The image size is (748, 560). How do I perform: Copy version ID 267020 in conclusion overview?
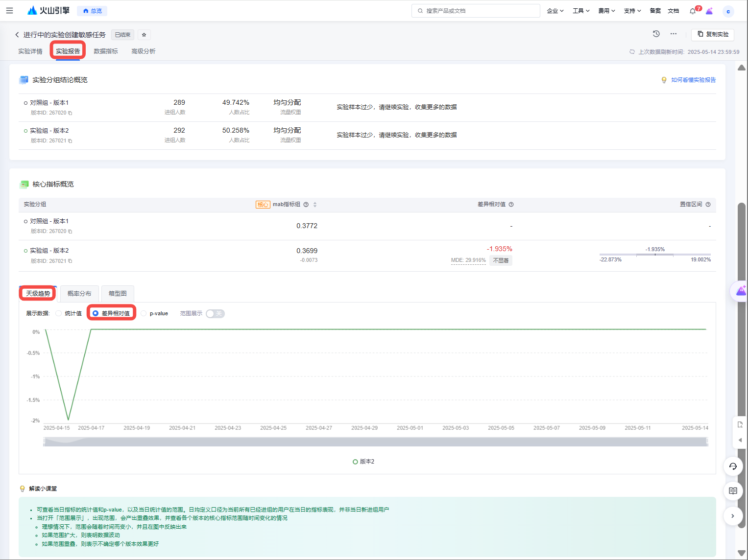[x=70, y=113]
